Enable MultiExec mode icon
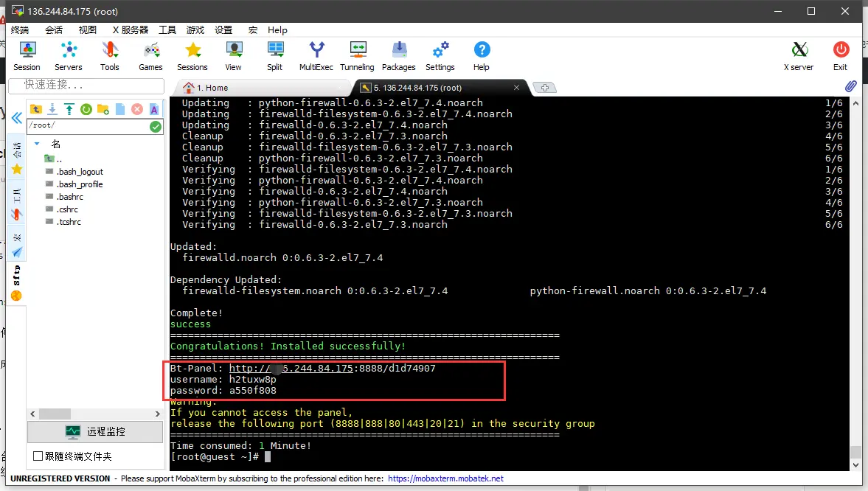The height and width of the screenshot is (491, 868). point(316,56)
